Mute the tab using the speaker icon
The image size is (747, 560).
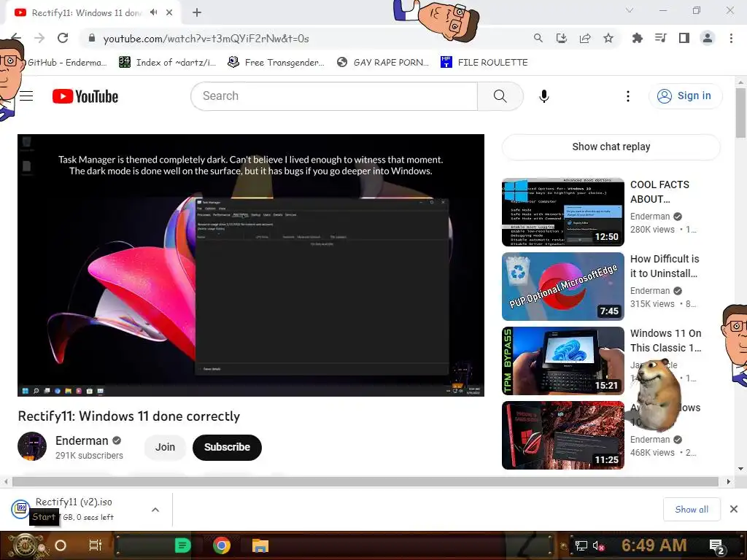[153, 12]
